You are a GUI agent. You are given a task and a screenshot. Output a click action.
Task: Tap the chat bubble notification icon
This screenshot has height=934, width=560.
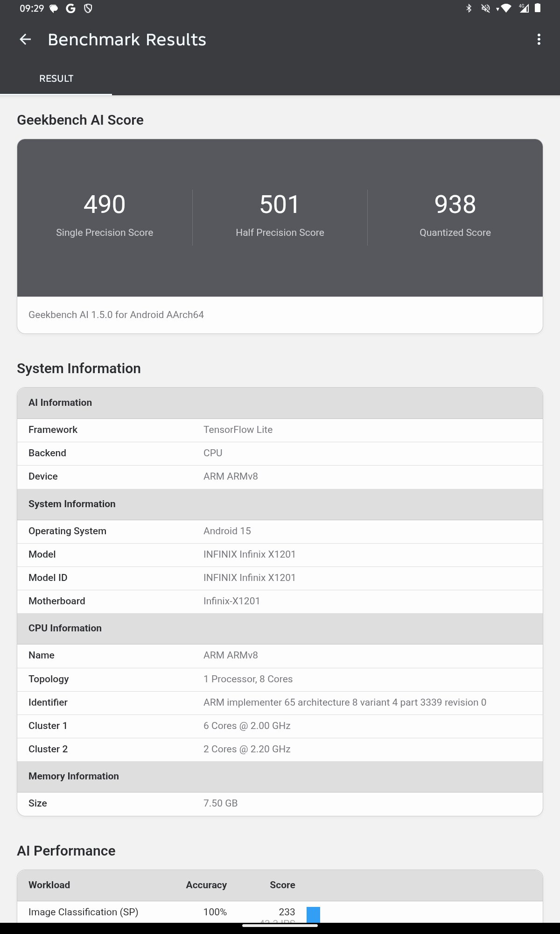[x=54, y=8]
